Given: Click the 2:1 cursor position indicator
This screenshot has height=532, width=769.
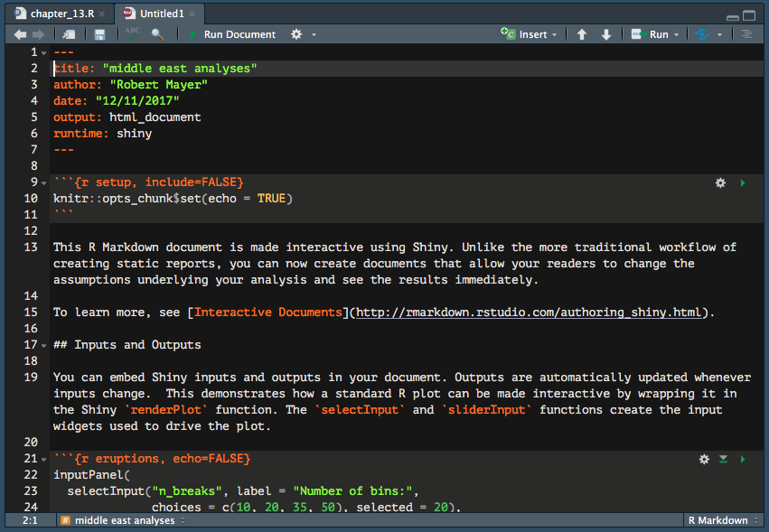Looking at the screenshot, I should [x=30, y=520].
